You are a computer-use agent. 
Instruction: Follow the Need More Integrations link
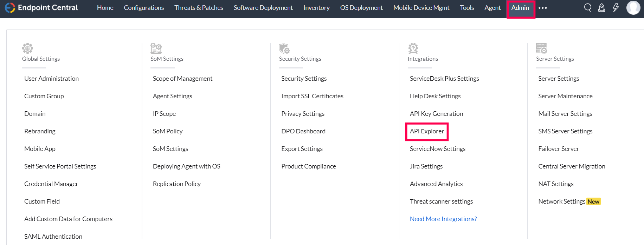click(443, 219)
